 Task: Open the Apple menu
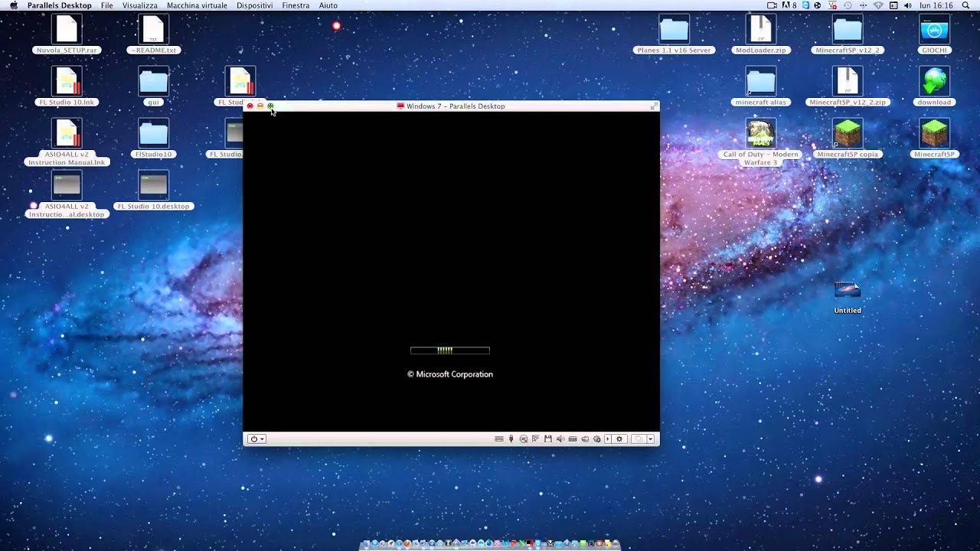point(13,5)
